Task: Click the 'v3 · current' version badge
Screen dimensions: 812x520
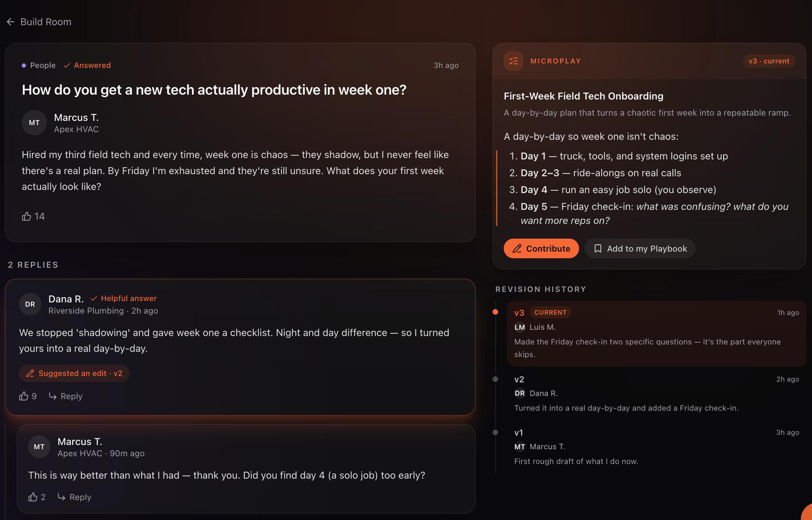Action: pos(769,61)
